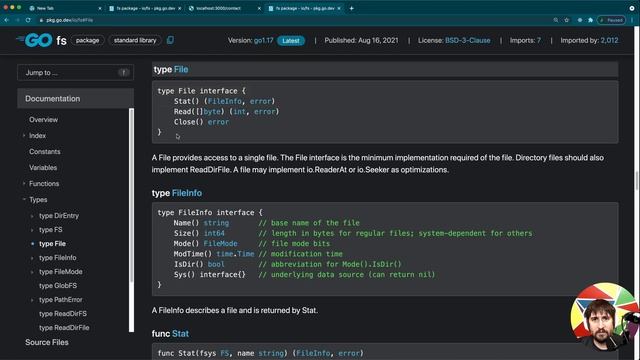This screenshot has height=360, width=640.
Task: Open the Chrome three-dot menu
Action: point(632,20)
